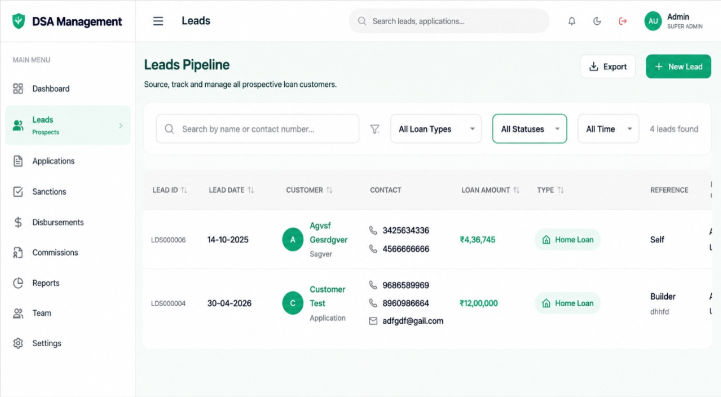Expand the All Statuses dropdown

(529, 129)
